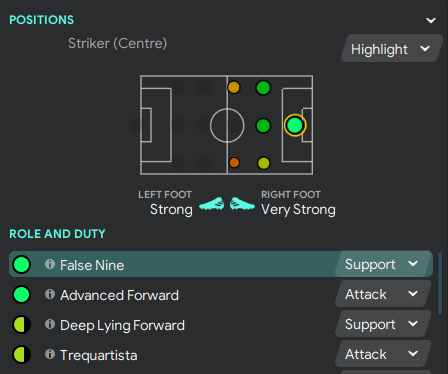Click the info icon next to Trequartista
The height and width of the screenshot is (374, 448).
50,354
